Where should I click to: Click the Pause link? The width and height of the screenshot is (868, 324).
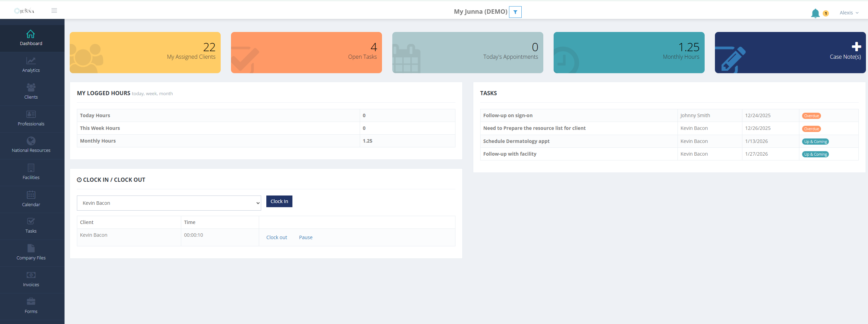[306, 237]
